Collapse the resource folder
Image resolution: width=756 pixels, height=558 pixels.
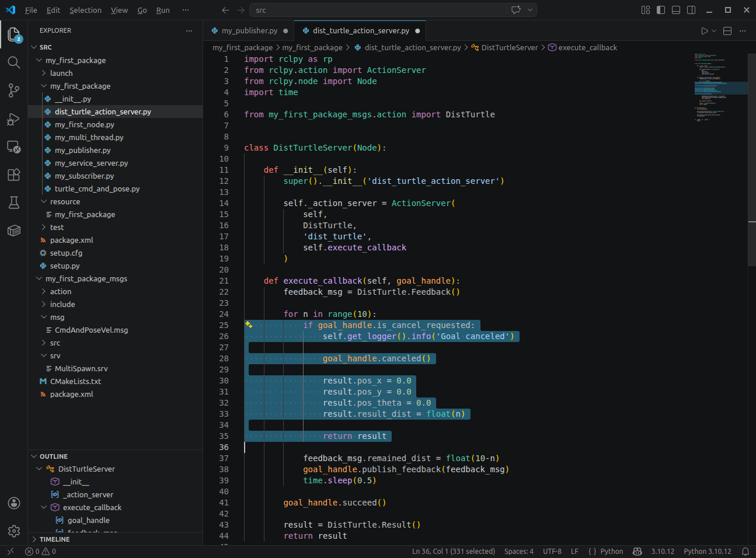(115, 201)
